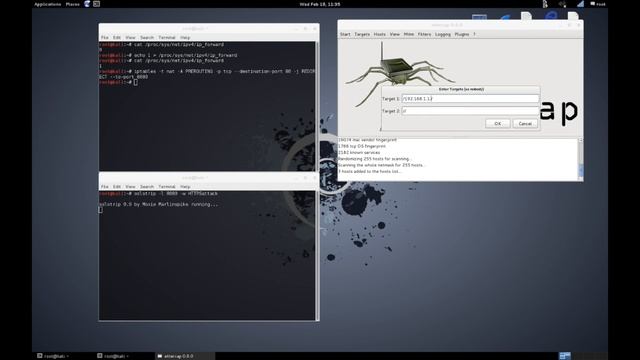640x360 pixels.
Task: Switch to second root@kali taskbar entry
Action: 113,356
